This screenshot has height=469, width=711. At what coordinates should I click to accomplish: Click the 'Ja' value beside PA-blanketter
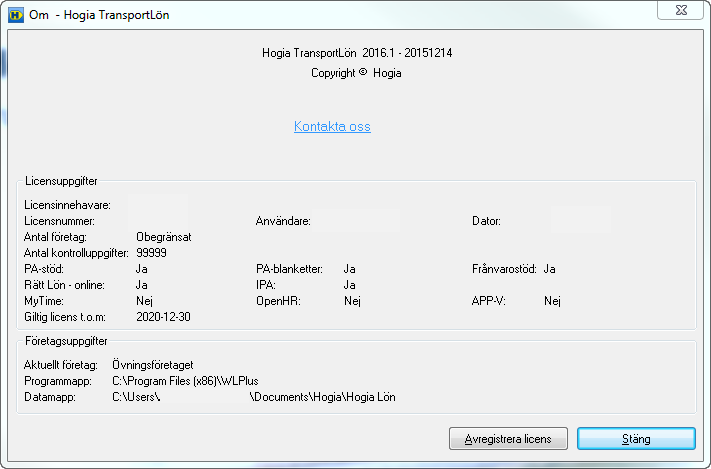(350, 269)
